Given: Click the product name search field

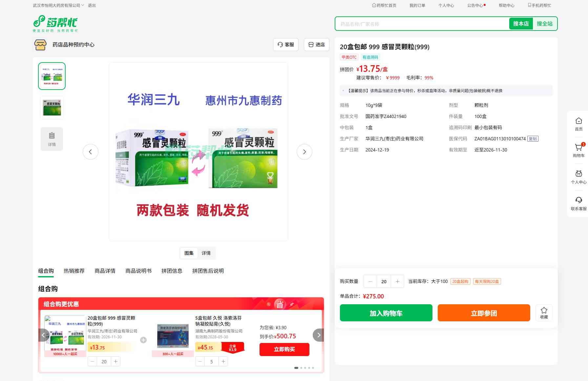Looking at the screenshot, I should point(422,24).
